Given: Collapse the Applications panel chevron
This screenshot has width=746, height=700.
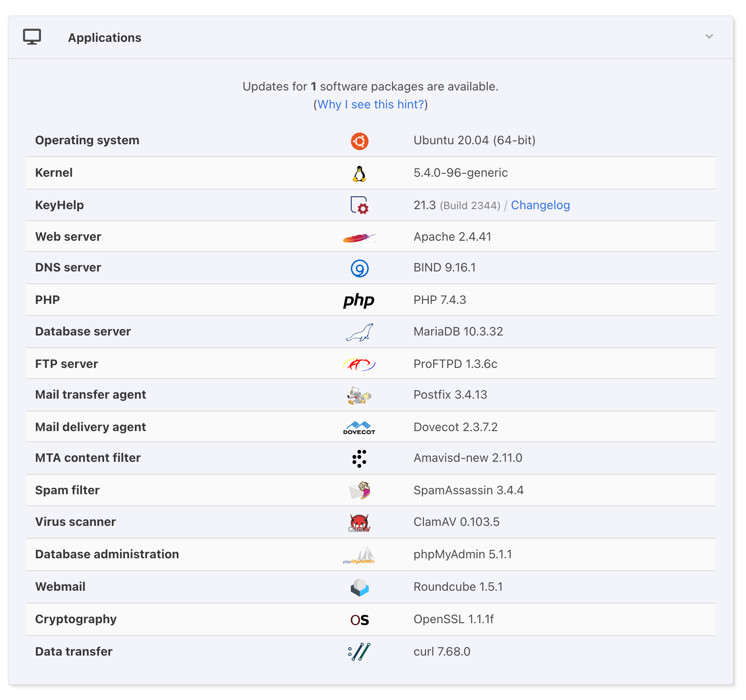Looking at the screenshot, I should pos(709,37).
